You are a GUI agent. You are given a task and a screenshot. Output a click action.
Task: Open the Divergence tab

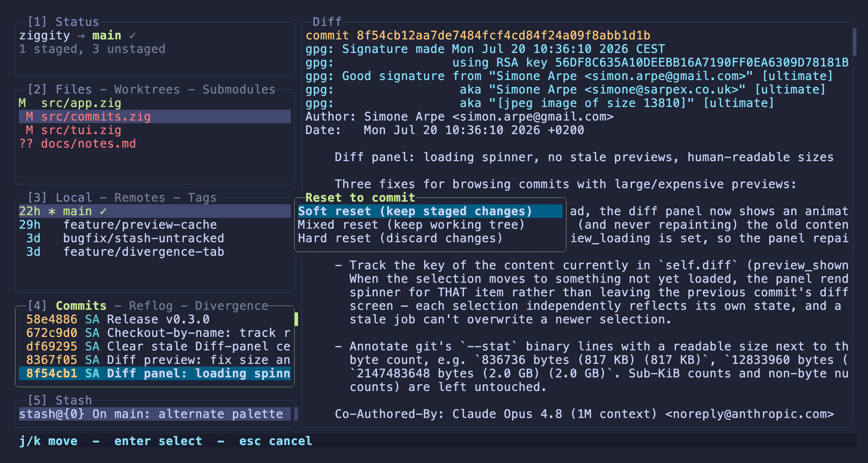(x=231, y=306)
